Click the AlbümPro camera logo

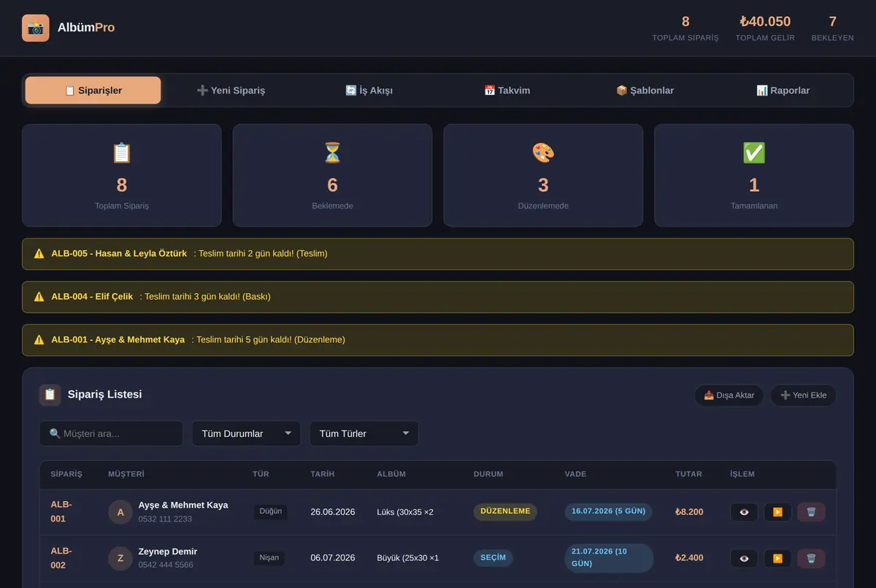click(36, 28)
